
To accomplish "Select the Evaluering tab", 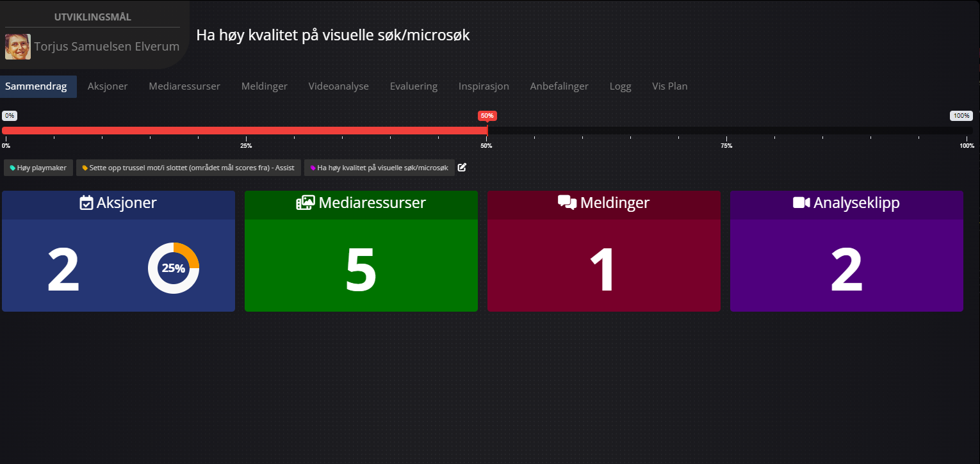I will coord(413,86).
